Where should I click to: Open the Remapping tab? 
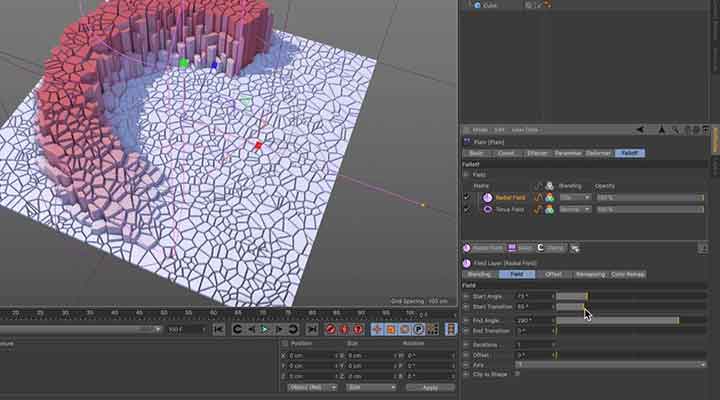click(x=590, y=275)
